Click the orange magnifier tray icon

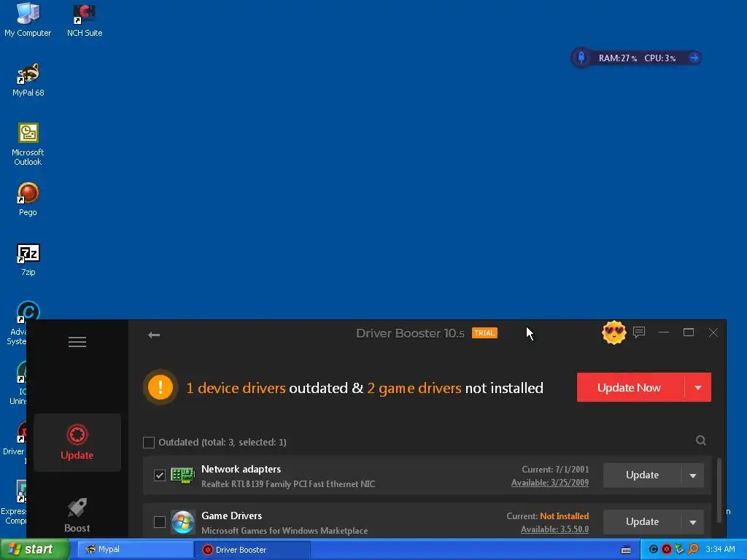pos(693,550)
